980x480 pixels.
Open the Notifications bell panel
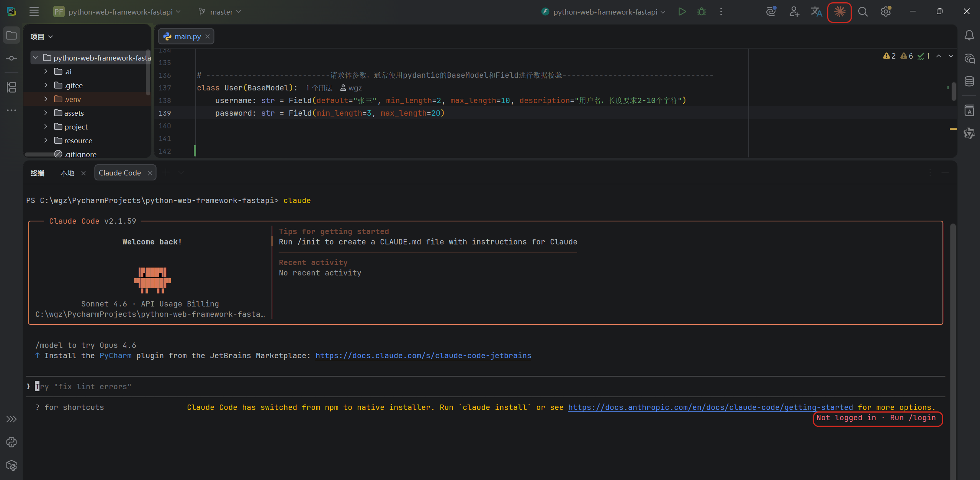click(x=969, y=35)
